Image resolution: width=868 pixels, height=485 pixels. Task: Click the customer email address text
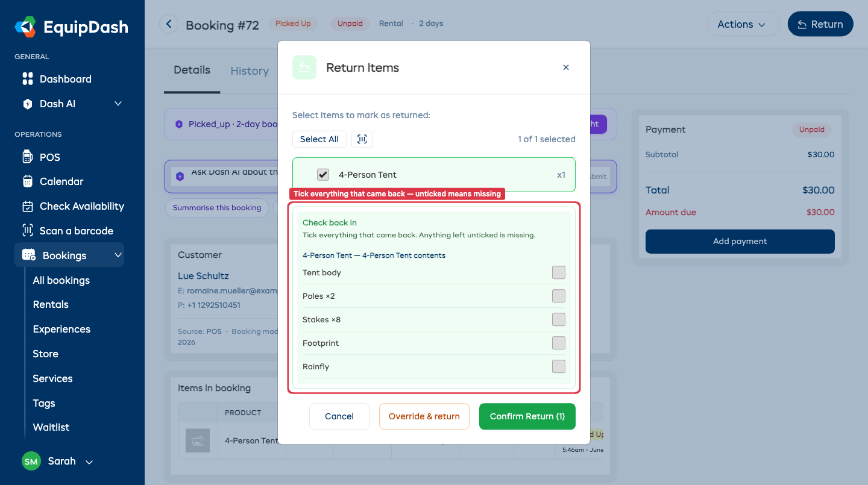(x=232, y=290)
